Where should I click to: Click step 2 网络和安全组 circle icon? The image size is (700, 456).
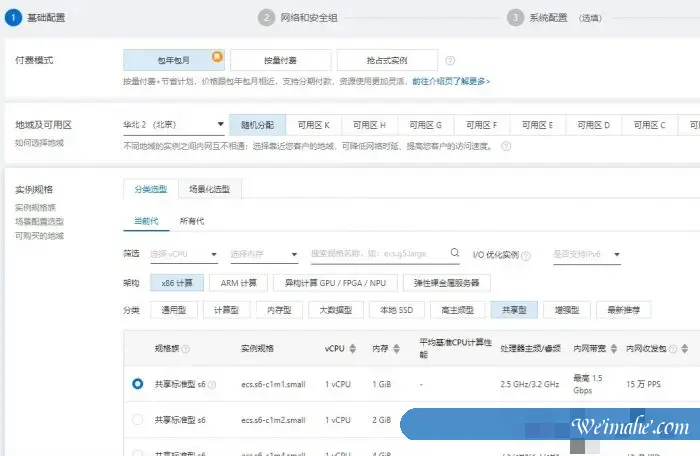pos(267,17)
